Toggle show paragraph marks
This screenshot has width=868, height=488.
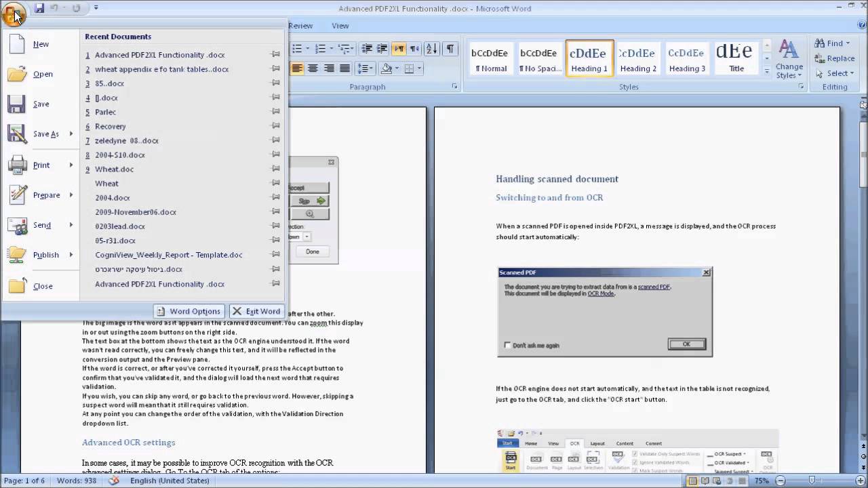(450, 49)
